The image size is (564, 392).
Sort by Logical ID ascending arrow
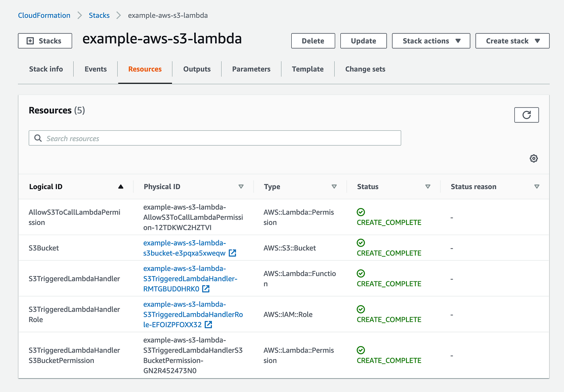[x=120, y=186]
